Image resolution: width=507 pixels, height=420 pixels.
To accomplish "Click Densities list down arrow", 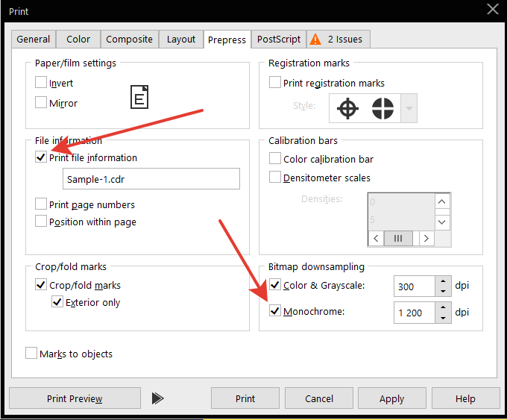I will pos(442,222).
